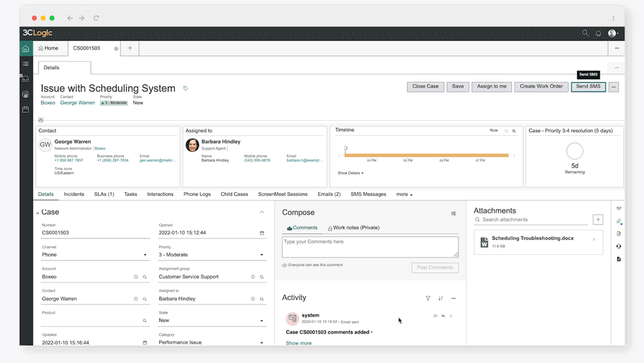Open the Priority dropdown

pos(211,255)
